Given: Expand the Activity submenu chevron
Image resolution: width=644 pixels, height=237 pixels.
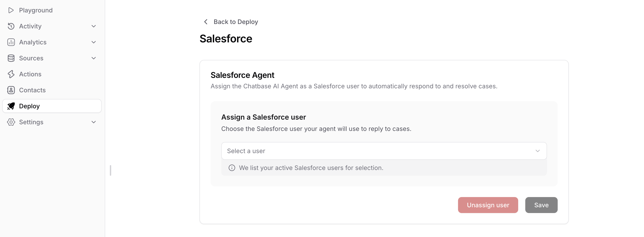Looking at the screenshot, I should (x=93, y=26).
